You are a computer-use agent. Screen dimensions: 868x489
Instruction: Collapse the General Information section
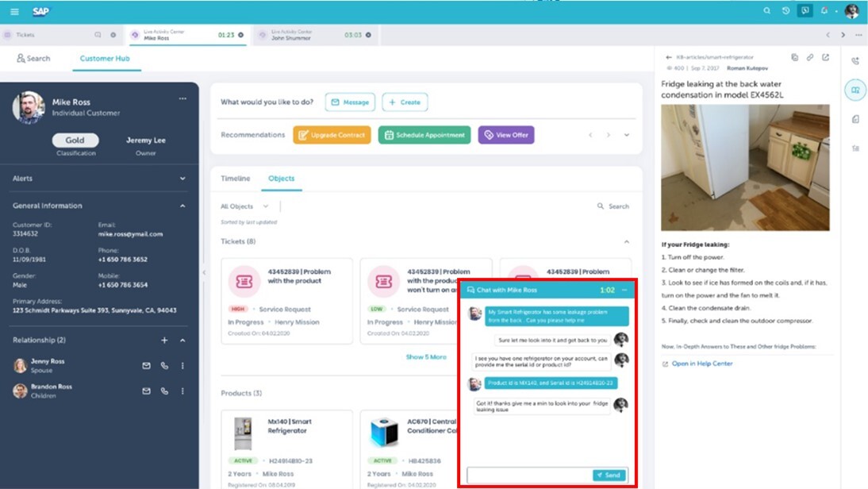(182, 206)
